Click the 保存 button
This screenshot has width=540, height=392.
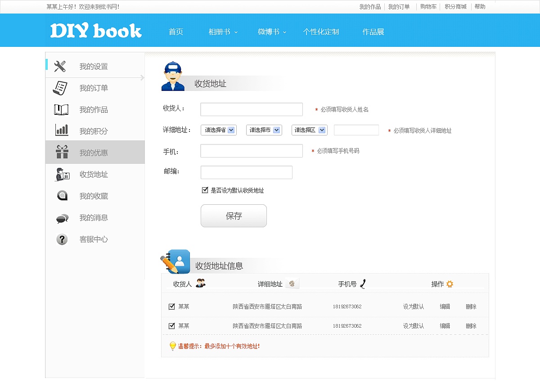click(234, 216)
